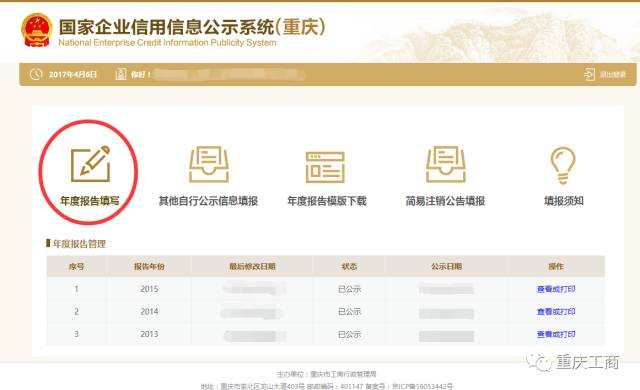Image resolution: width=640 pixels, height=390 pixels.
Task: Click the clock icon beside the date
Action: 36,74
